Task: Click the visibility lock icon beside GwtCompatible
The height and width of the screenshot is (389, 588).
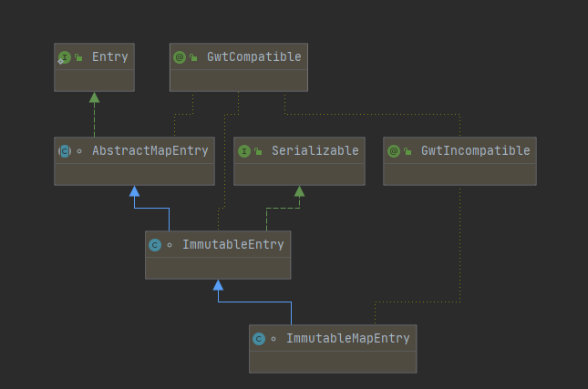Action: click(x=193, y=57)
